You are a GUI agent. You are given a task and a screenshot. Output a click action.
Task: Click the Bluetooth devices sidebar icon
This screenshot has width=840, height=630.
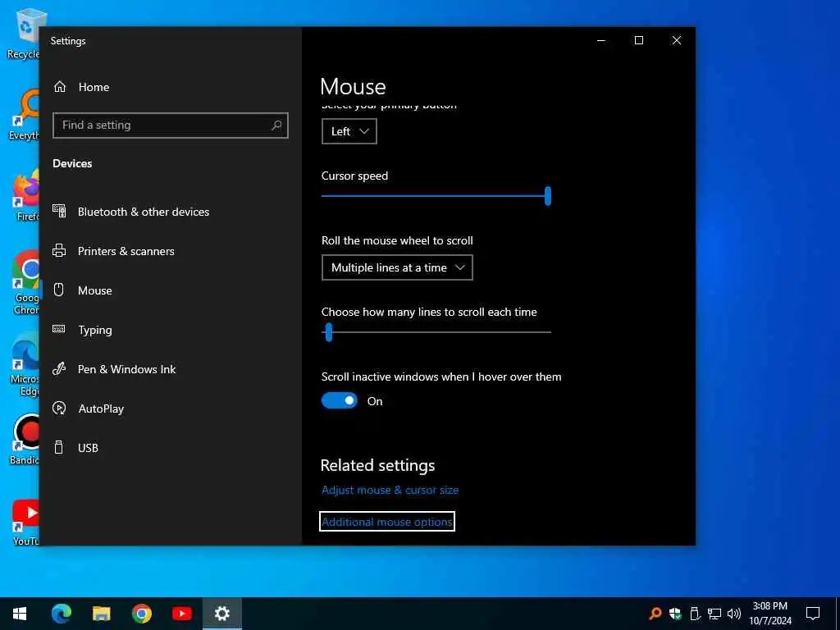(59, 211)
